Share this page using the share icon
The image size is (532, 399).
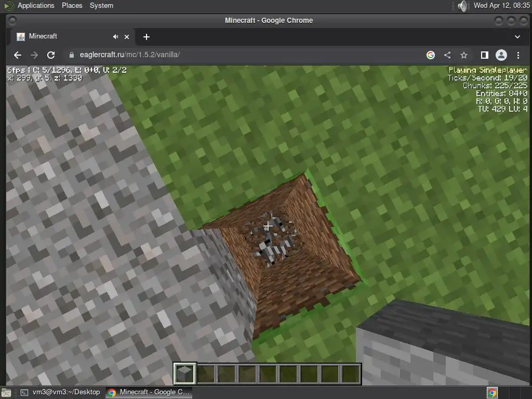click(x=447, y=55)
